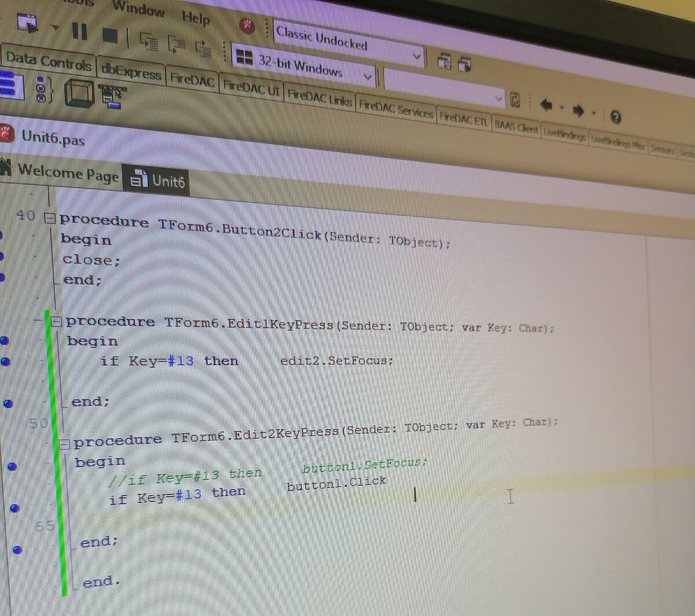Open the Help menu
This screenshot has height=616, width=695.
tap(196, 17)
